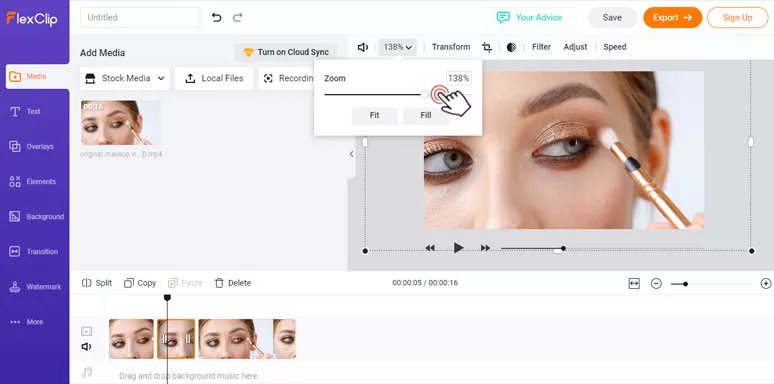The image size is (774, 384).
Task: Upload from Local Files
Action: coord(214,78)
